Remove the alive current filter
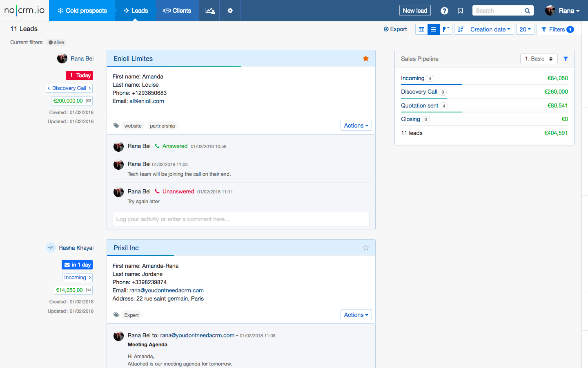 click(56, 43)
